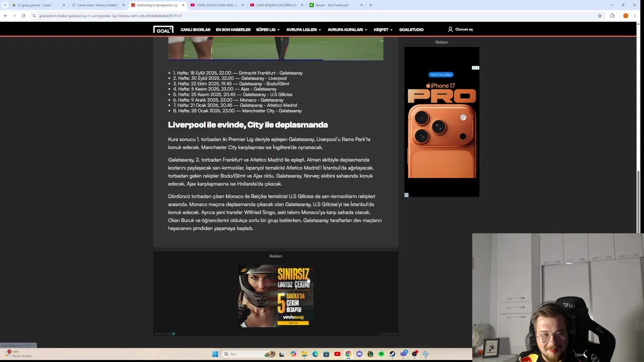Image resolution: width=644 pixels, height=362 pixels.
Task: Click the Liverpool ile evinde heading
Action: [248, 125]
